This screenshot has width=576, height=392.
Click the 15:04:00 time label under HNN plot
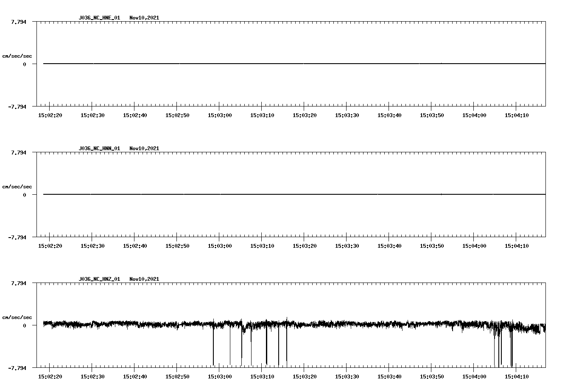[x=474, y=246]
